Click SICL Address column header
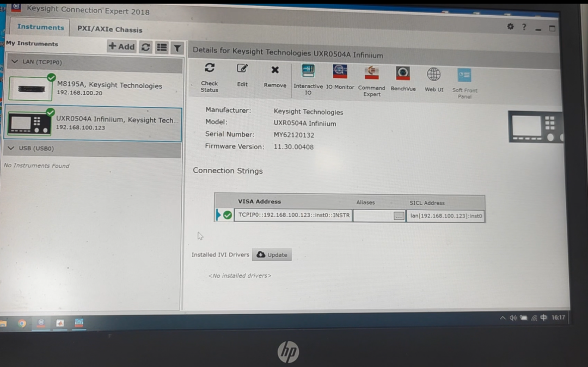The width and height of the screenshot is (588, 367). coord(427,203)
